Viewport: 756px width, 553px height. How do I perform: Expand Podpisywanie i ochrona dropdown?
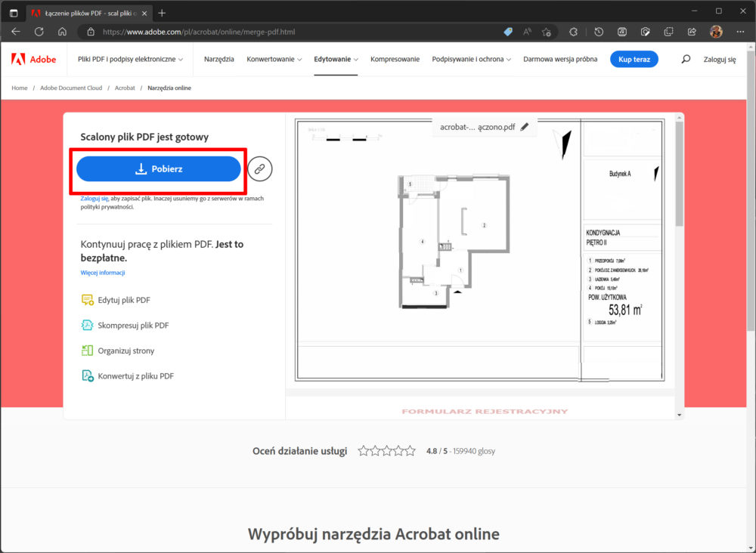[472, 59]
